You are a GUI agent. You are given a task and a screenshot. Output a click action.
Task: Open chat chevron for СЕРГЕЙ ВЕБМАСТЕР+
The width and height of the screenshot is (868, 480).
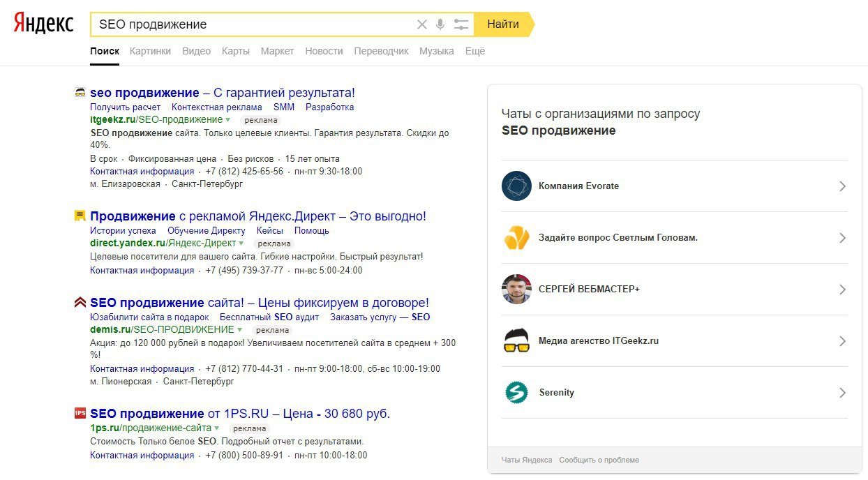tap(842, 290)
